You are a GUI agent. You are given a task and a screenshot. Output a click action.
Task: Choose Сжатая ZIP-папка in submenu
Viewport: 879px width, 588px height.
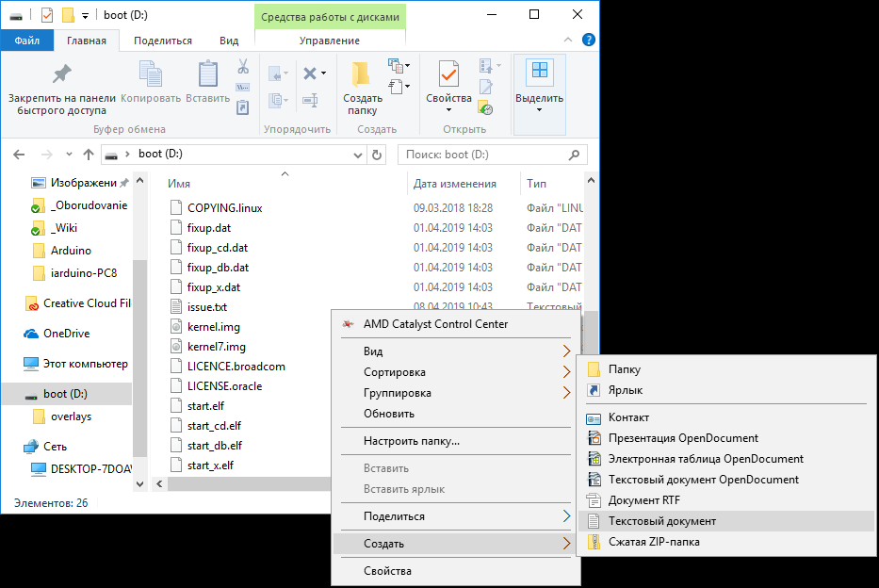pos(726,542)
